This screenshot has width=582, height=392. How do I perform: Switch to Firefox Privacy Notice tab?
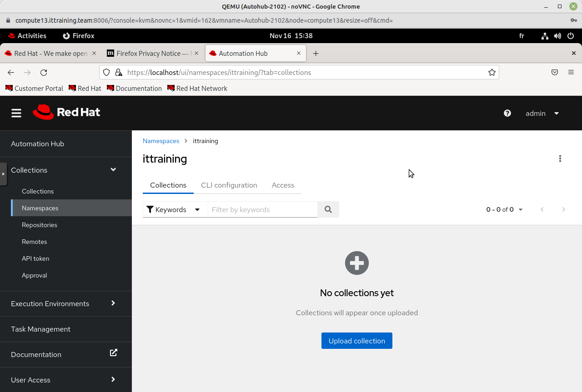coord(154,53)
